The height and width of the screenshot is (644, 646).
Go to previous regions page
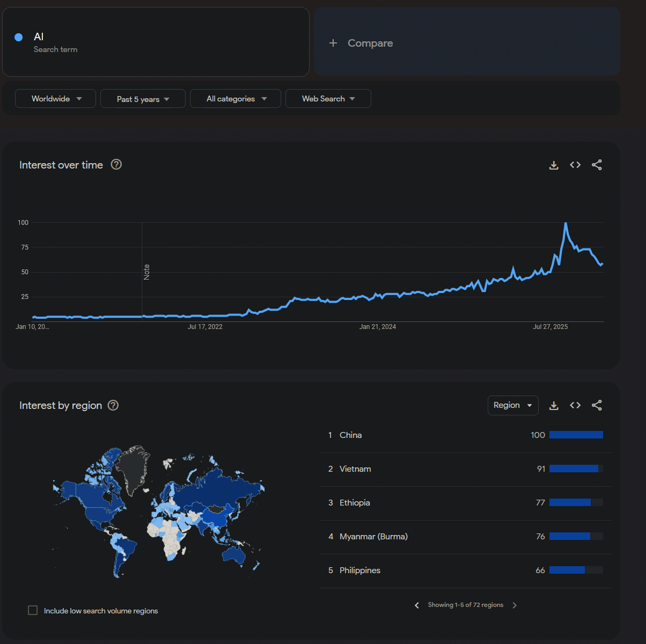417,605
